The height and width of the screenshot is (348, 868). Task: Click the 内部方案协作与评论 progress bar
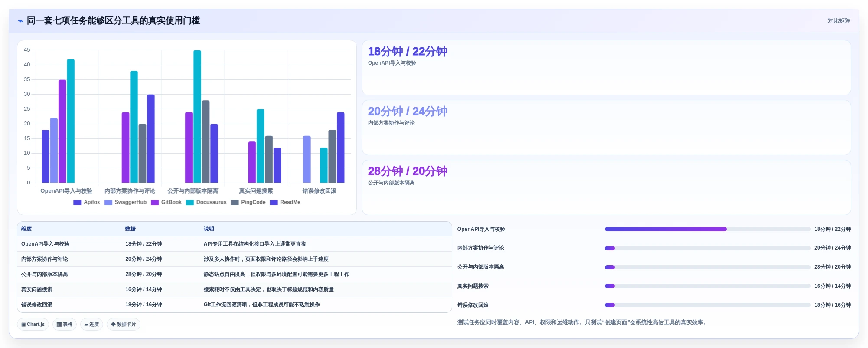(x=708, y=248)
